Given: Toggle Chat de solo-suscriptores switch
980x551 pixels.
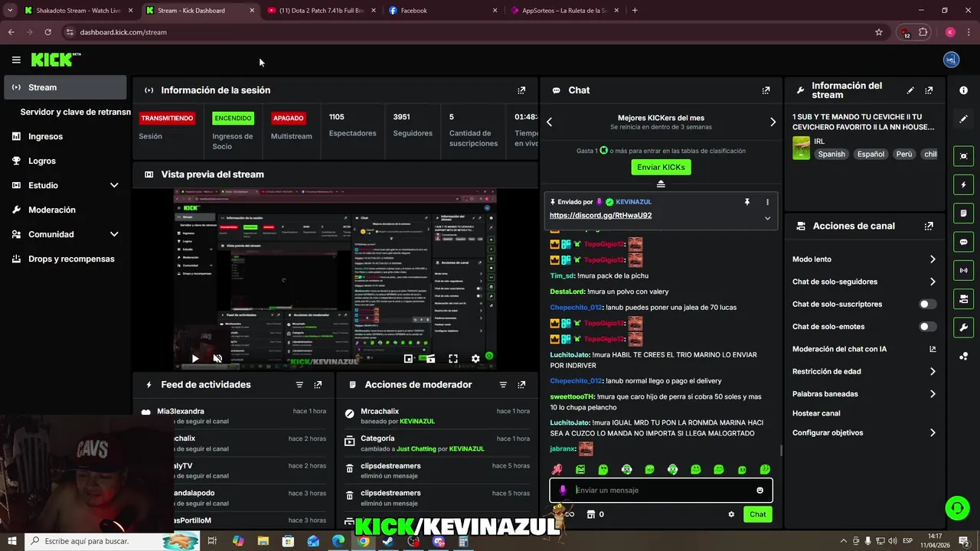Looking at the screenshot, I should click(x=928, y=305).
